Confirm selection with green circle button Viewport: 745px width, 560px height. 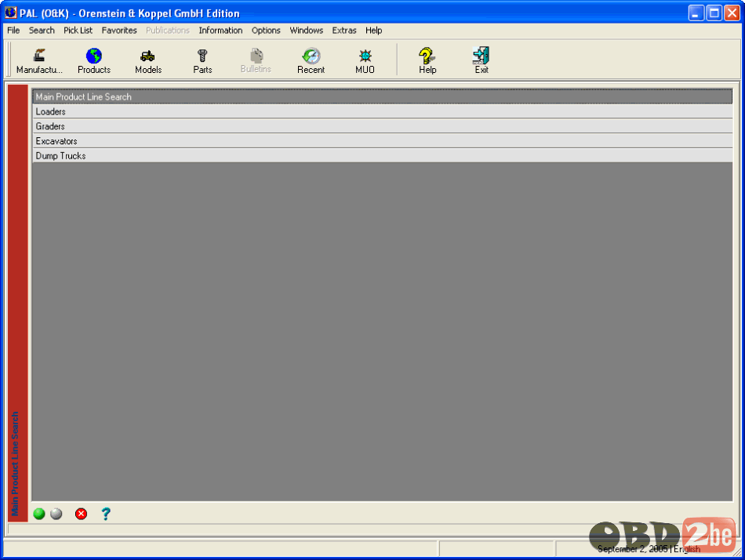[39, 514]
